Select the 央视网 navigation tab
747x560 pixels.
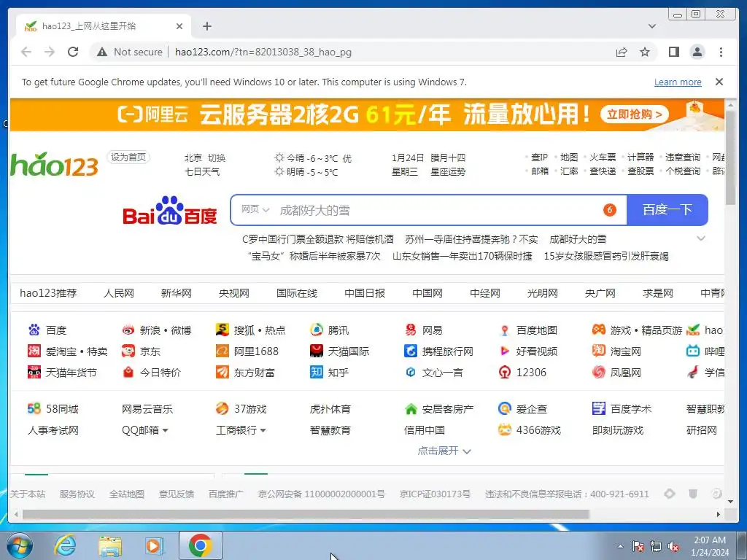click(x=234, y=293)
